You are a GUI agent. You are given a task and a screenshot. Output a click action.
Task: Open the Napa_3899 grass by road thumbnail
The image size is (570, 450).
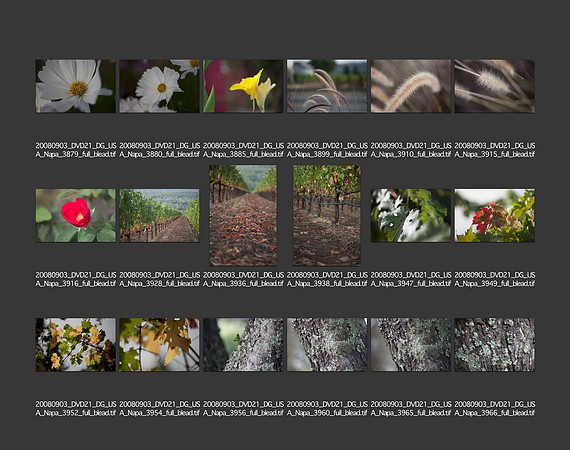[327, 86]
